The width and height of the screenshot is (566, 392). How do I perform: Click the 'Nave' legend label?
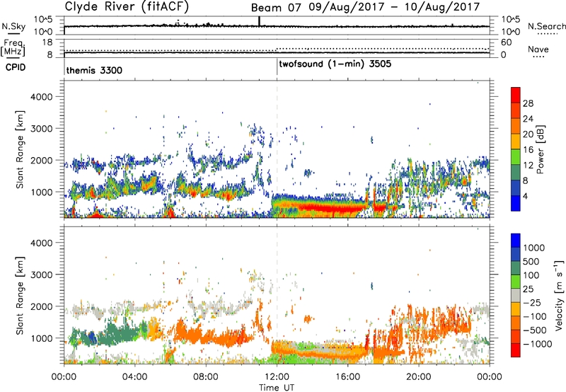pyautogui.click(x=538, y=49)
